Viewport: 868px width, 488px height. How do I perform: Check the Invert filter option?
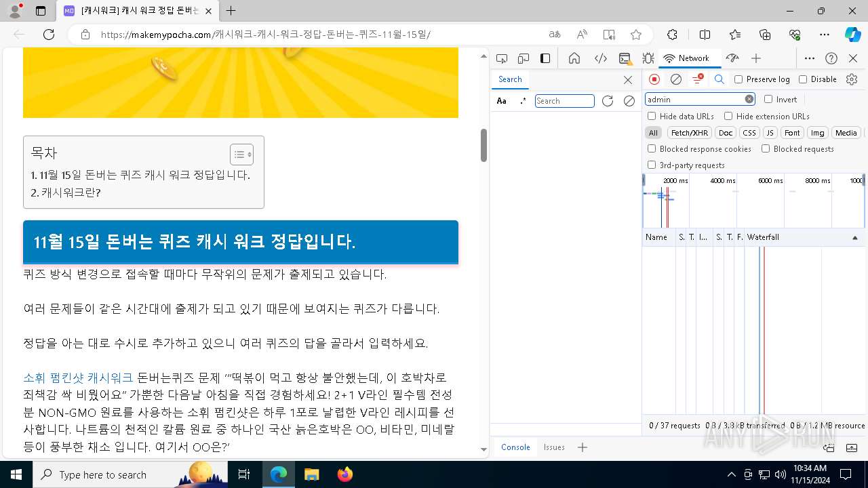pos(768,99)
